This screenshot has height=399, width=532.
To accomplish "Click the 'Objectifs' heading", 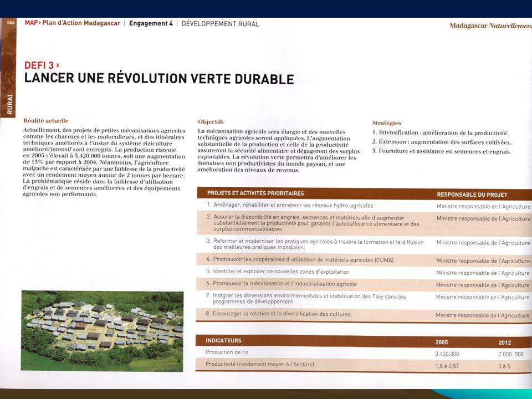I will point(211,121).
